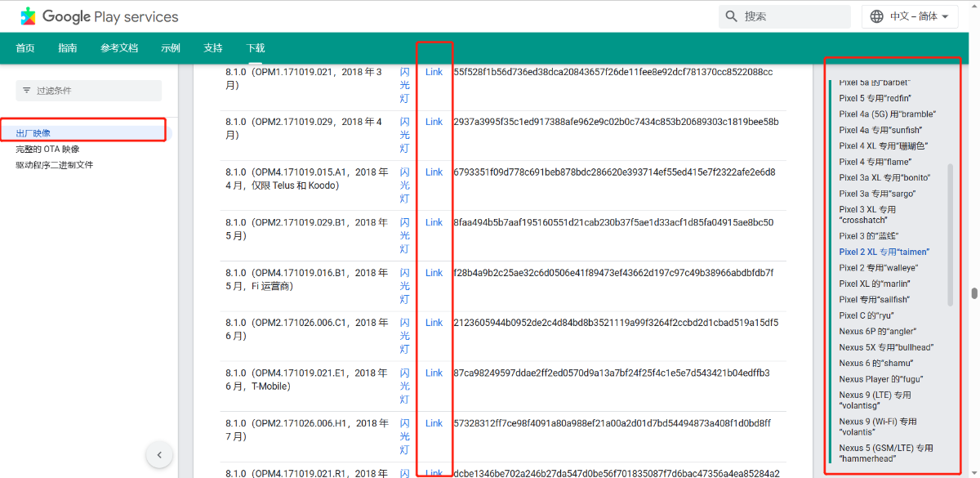
Task: Click 闪光灯 flash link for OPM4.171019.021.E1
Action: 405,386
